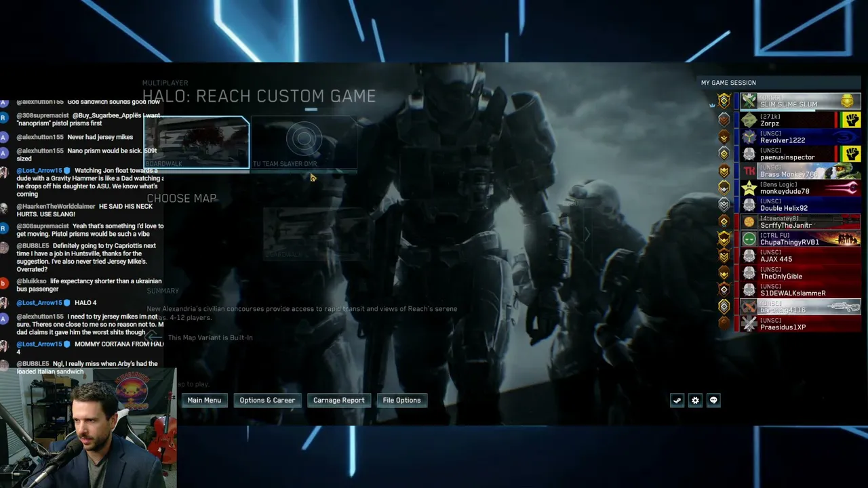868x488 pixels.
Task: Select player name 'TheOnlyGible' in session list
Action: point(781,276)
